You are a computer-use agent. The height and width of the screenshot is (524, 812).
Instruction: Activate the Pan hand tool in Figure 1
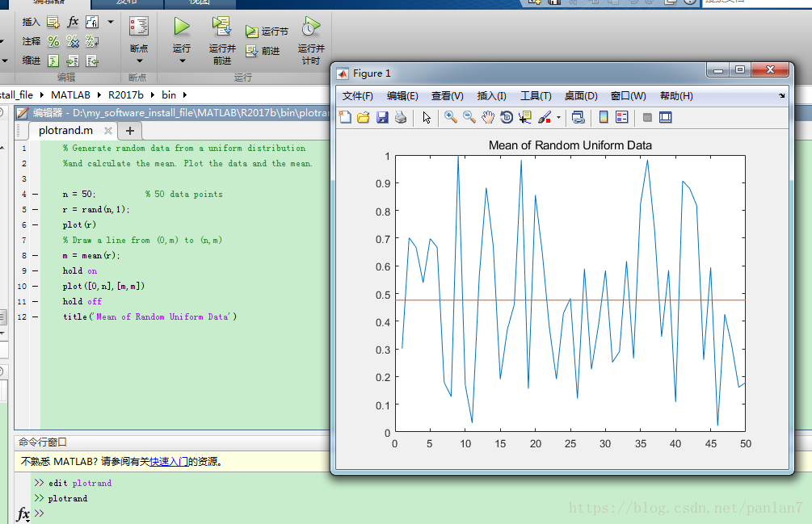pos(488,118)
